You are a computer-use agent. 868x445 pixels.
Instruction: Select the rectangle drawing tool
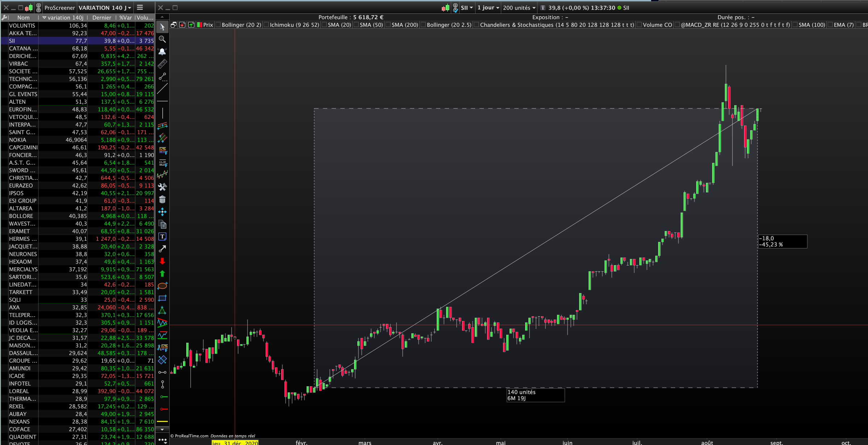click(x=162, y=298)
